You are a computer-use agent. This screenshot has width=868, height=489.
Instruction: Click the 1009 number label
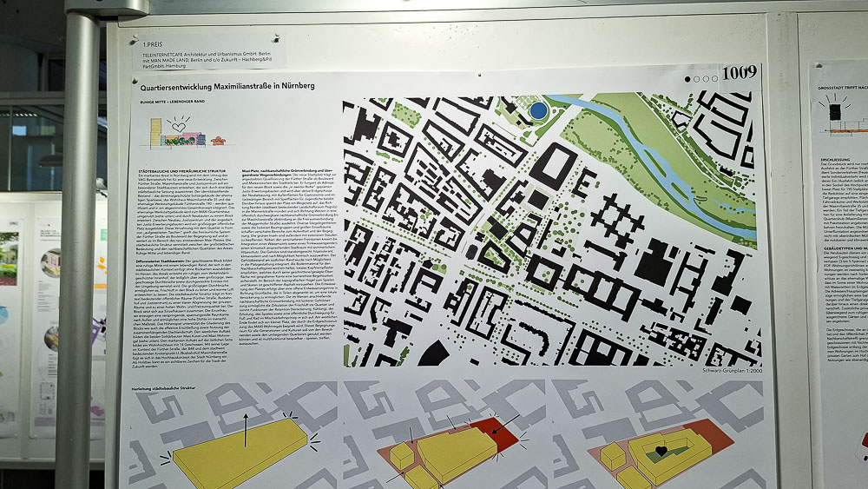pyautogui.click(x=740, y=72)
